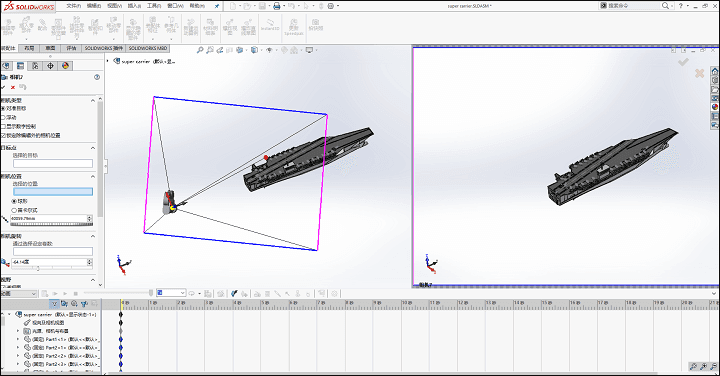The height and width of the screenshot is (376, 720).
Task: Expand Part1<1> in the motion tree
Action: click(x=18, y=339)
